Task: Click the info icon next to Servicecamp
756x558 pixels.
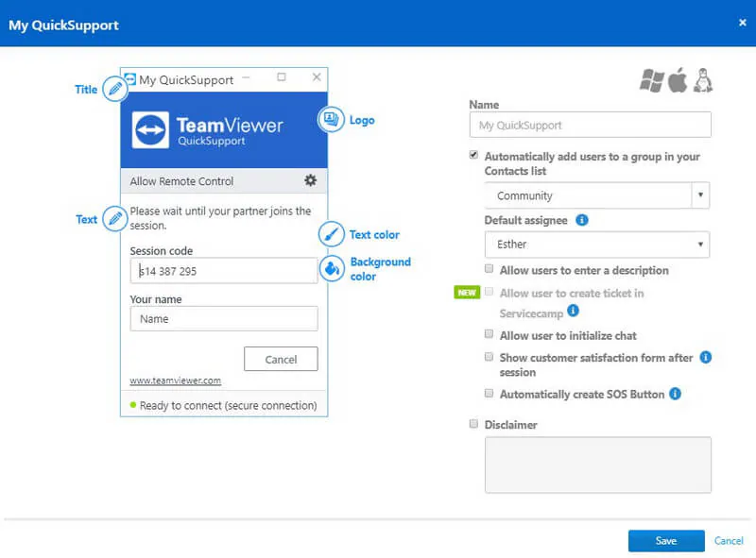Action: tap(573, 311)
